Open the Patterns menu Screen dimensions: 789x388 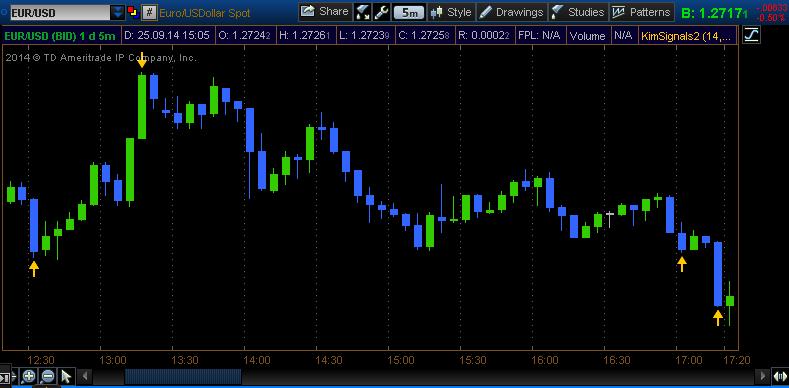[642, 12]
